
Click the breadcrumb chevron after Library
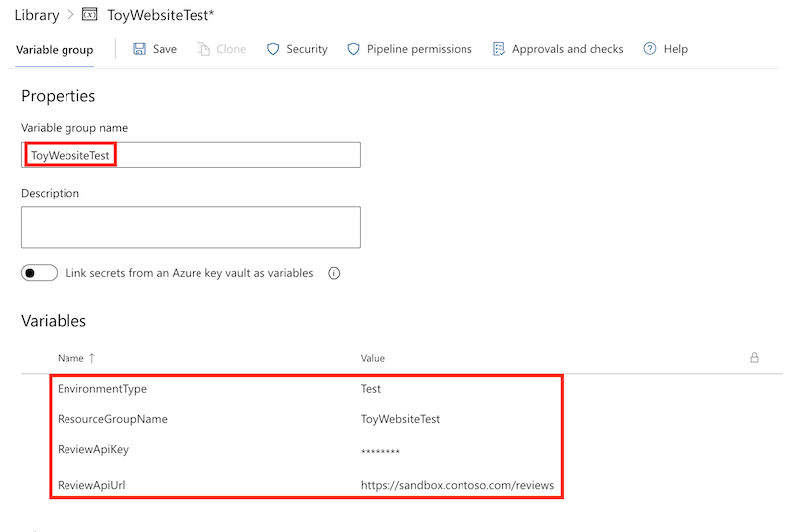click(x=70, y=15)
